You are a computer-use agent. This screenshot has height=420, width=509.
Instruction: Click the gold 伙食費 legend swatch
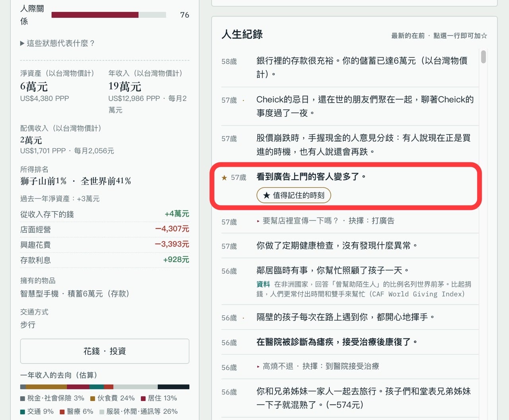[x=93, y=399]
